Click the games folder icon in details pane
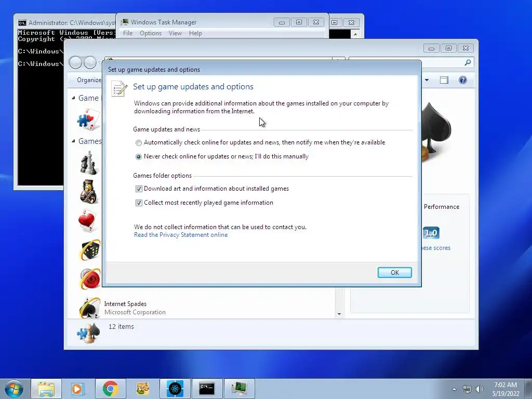532x399 pixels. point(88,333)
